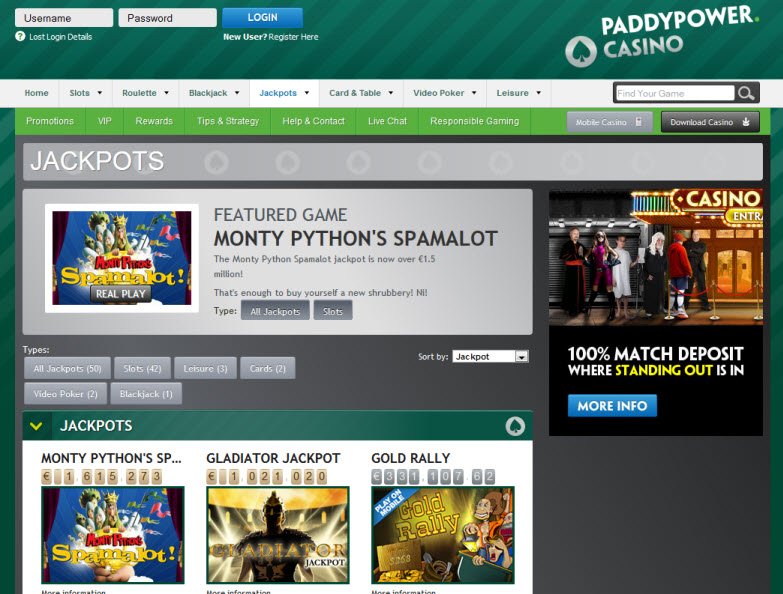Click the spade icon in Jackpots section header

515,426
